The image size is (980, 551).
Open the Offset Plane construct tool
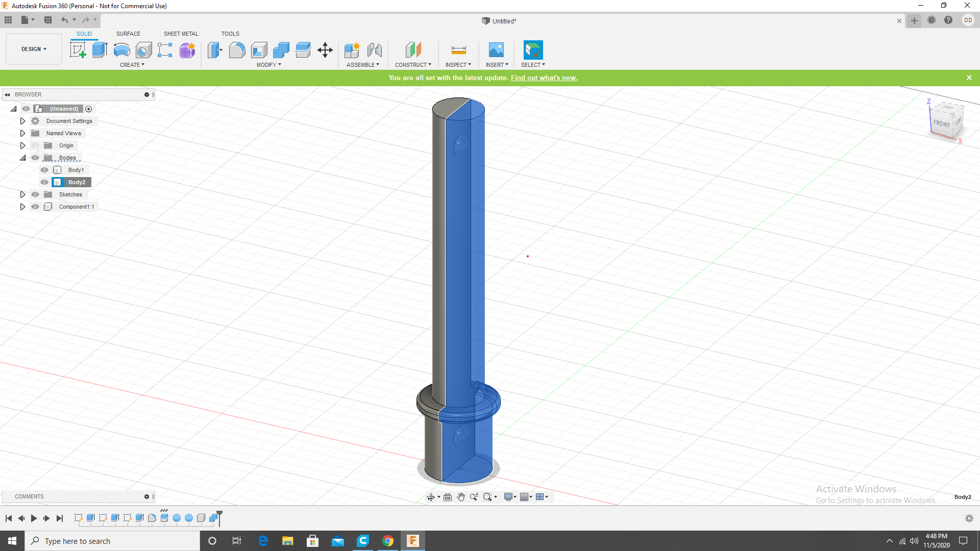coord(413,50)
